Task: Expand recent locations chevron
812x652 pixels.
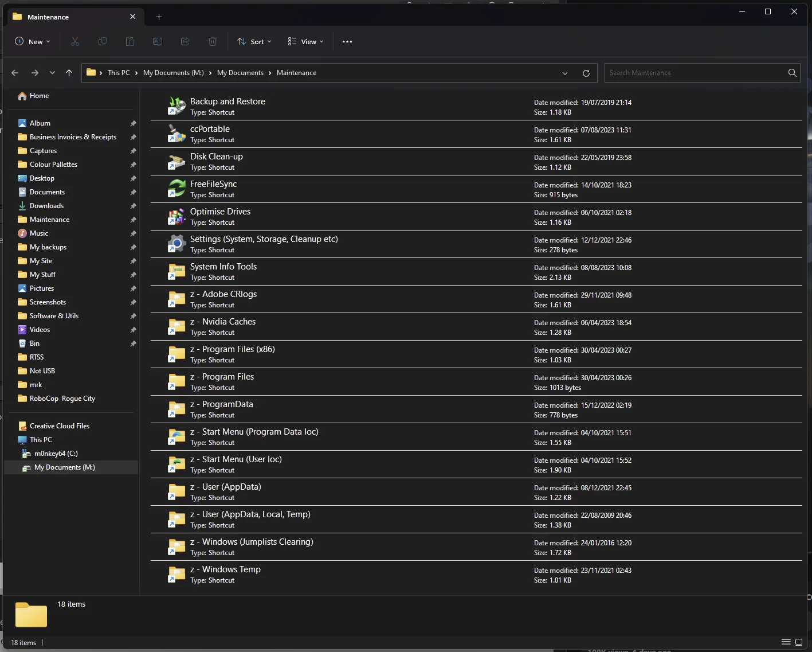Action: (x=52, y=73)
